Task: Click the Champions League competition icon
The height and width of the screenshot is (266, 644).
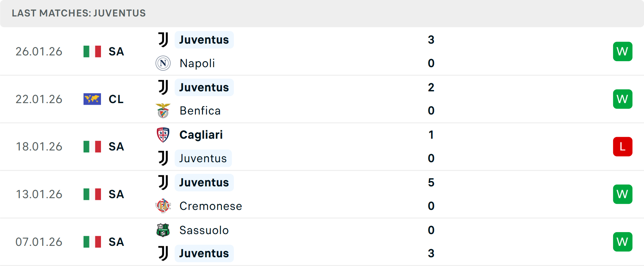Action: click(92, 99)
